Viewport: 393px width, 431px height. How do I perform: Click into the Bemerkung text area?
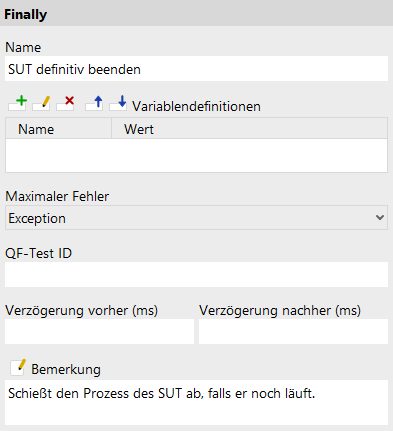coord(196,402)
